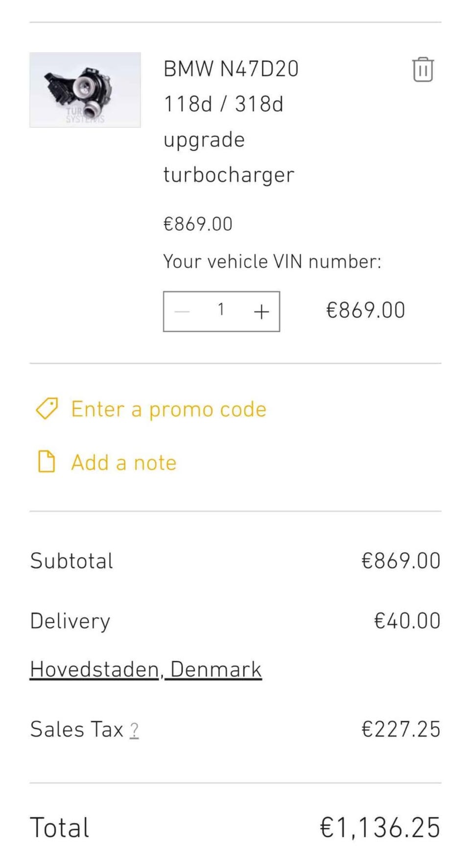Screen dimensions: 470x868
Task: Click the vehicle VIN number label
Action: point(272,261)
